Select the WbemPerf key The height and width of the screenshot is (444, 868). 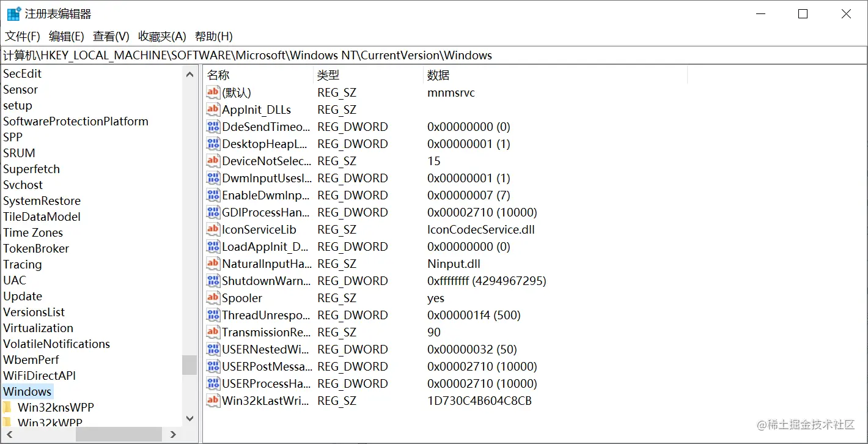click(x=31, y=360)
